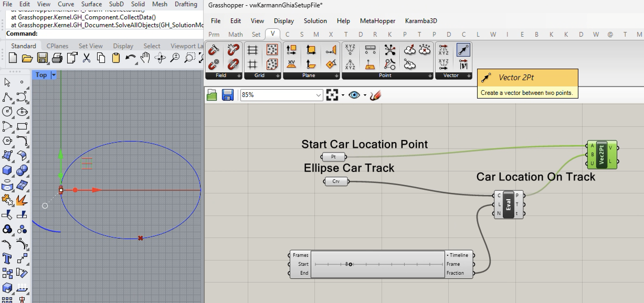The height and width of the screenshot is (303, 644).
Task: Toggle the preview eye icon
Action: click(354, 95)
